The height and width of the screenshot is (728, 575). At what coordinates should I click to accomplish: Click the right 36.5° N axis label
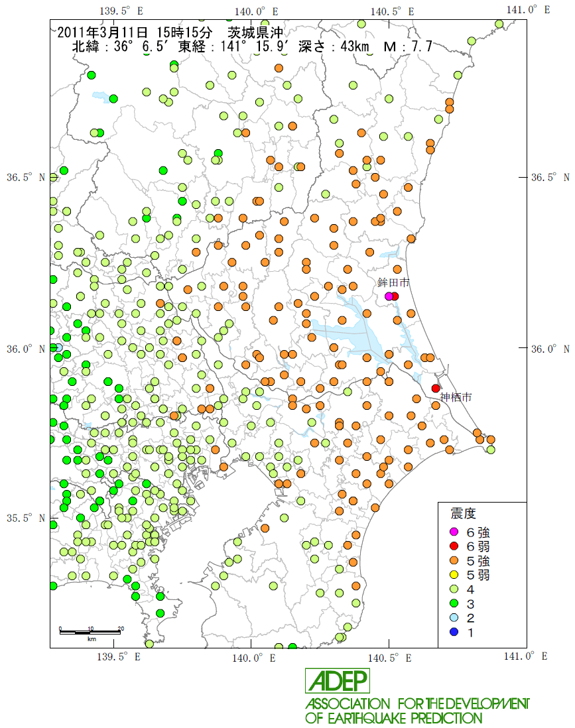click(550, 177)
